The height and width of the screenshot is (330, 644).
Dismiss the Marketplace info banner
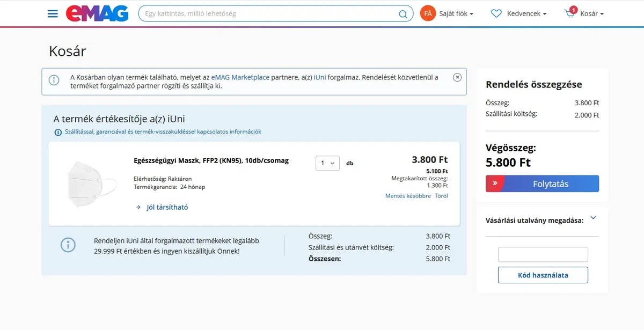point(457,77)
